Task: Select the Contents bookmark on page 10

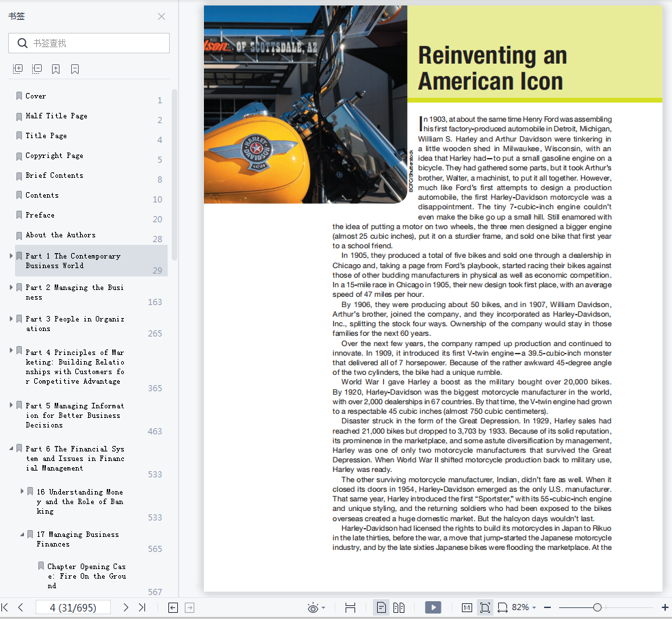Action: tap(42, 195)
